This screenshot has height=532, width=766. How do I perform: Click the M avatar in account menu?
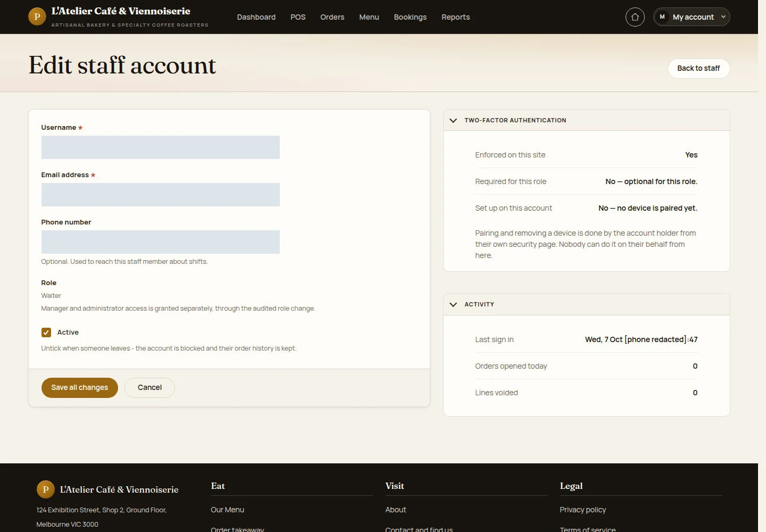[x=662, y=17]
